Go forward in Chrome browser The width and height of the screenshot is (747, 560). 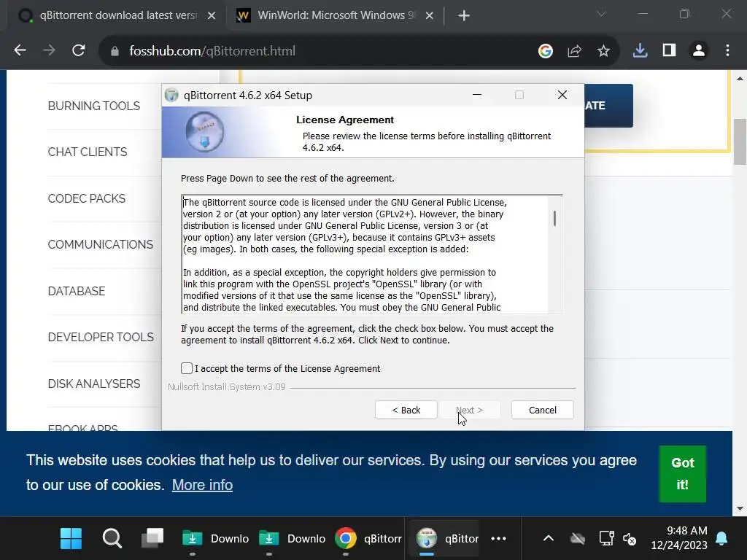tap(49, 50)
